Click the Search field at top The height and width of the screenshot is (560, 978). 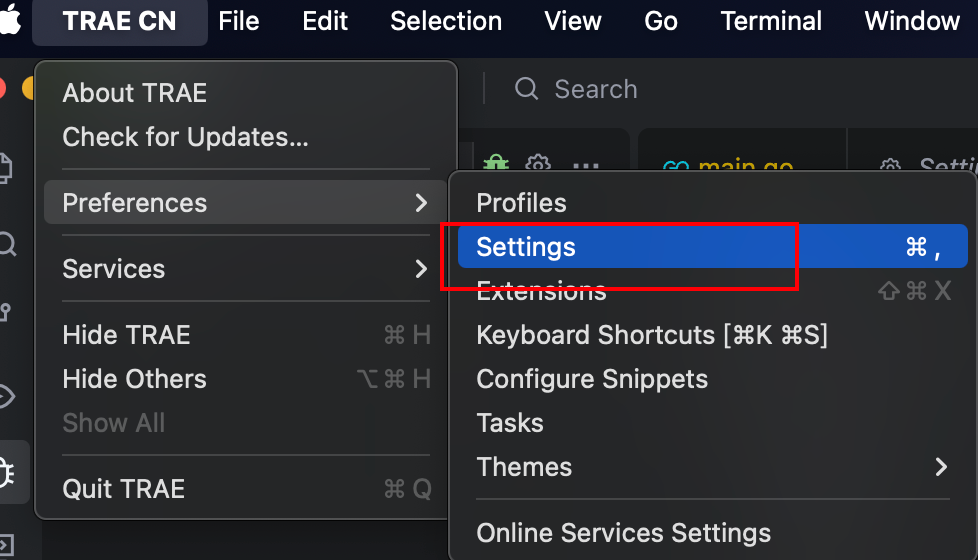point(595,89)
